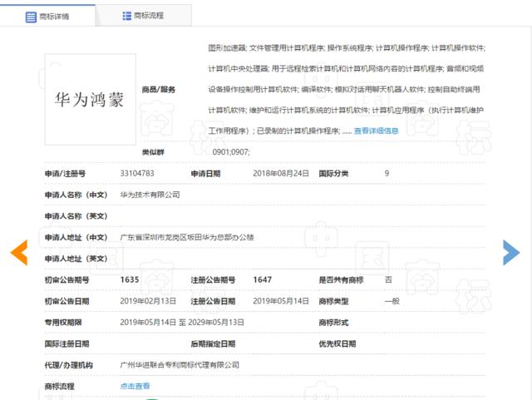532x400 pixels.
Task: Click the 申请人地址（中文） label
Action: pos(76,237)
